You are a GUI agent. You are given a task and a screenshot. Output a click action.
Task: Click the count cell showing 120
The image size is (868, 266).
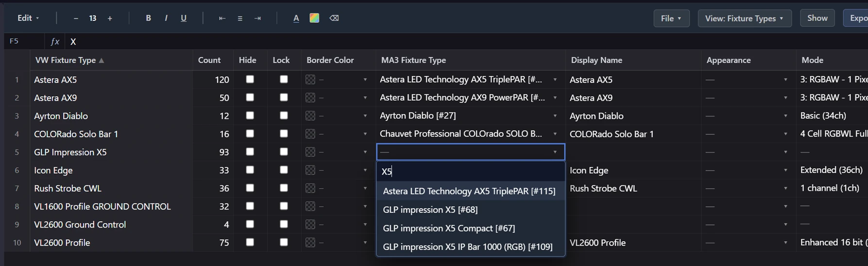[213, 80]
